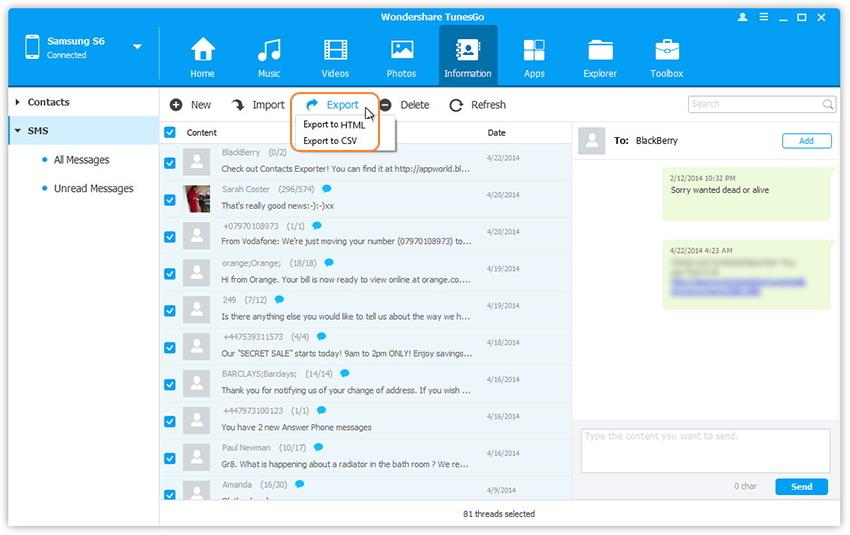Expand the Contacts tree section
850x535 pixels.
18,102
